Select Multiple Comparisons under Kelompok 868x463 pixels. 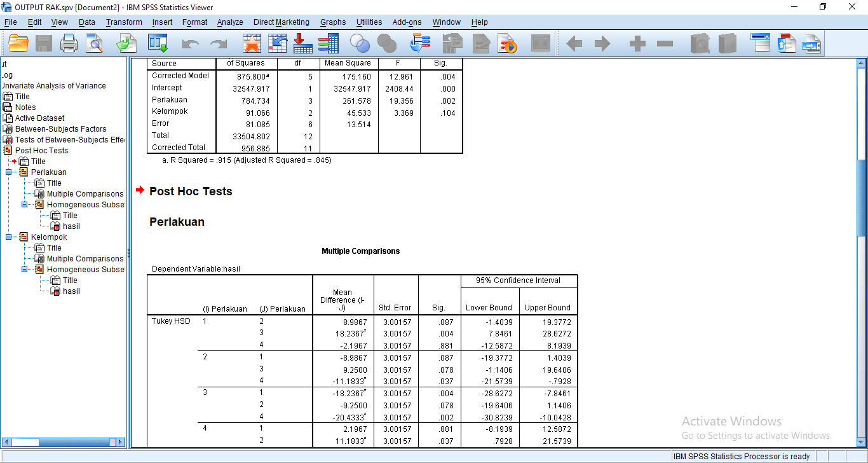85,259
